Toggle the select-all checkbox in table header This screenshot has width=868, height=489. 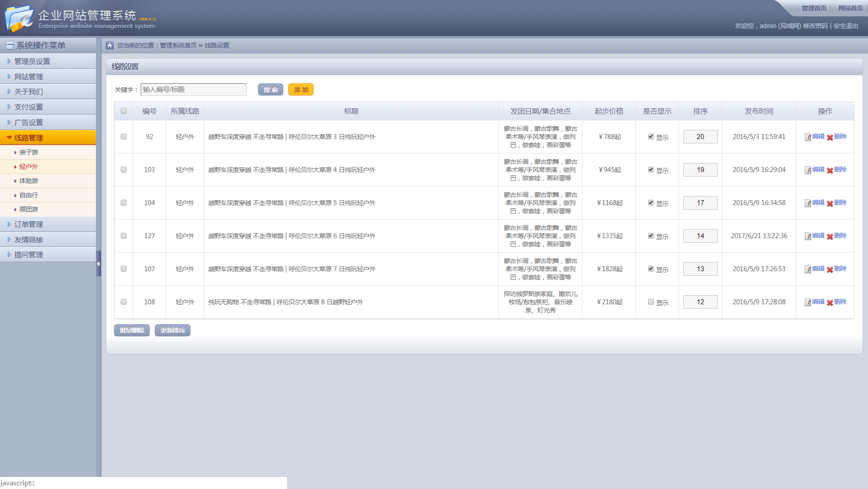(124, 111)
